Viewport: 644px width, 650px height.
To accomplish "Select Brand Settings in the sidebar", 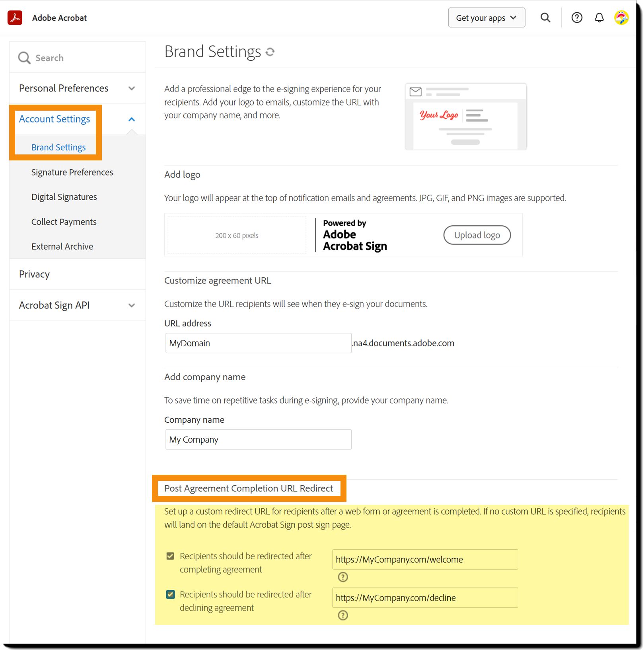I will [x=58, y=147].
